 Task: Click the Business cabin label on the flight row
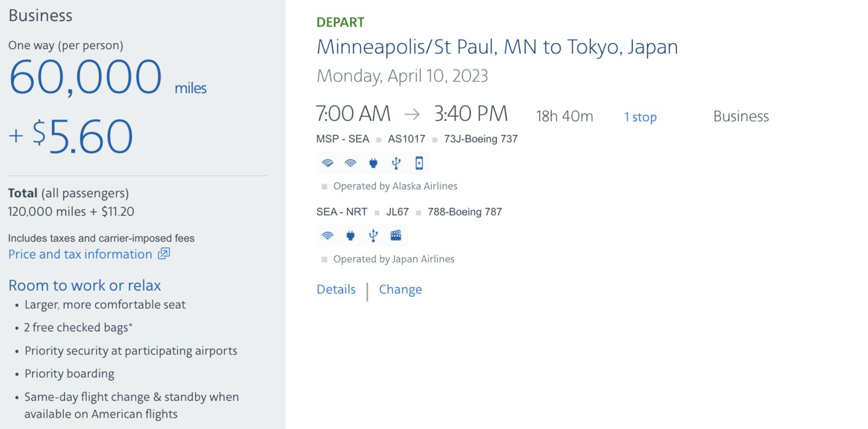coord(740,116)
